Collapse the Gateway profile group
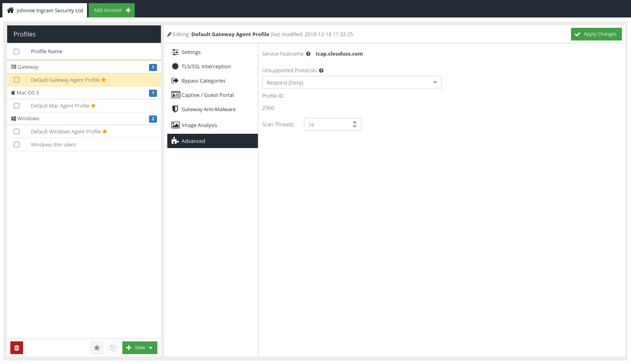 tap(84, 67)
